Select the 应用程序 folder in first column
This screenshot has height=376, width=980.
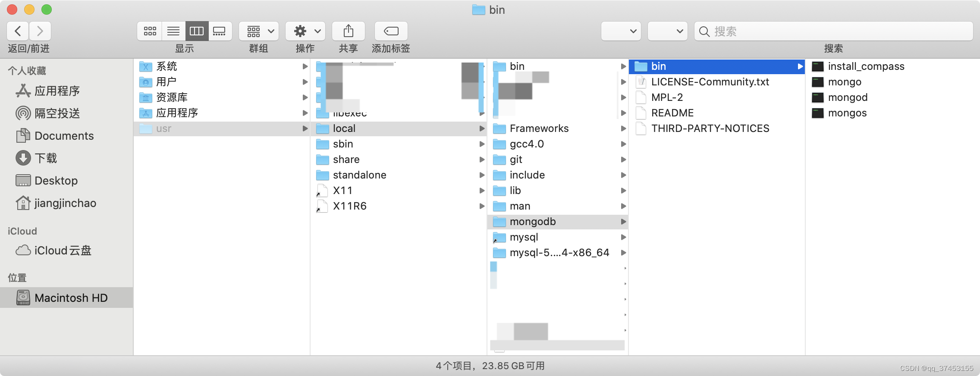tap(222, 113)
